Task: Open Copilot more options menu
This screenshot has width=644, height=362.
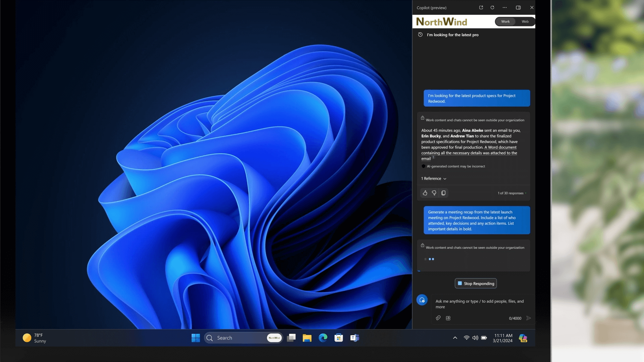Action: [505, 7]
